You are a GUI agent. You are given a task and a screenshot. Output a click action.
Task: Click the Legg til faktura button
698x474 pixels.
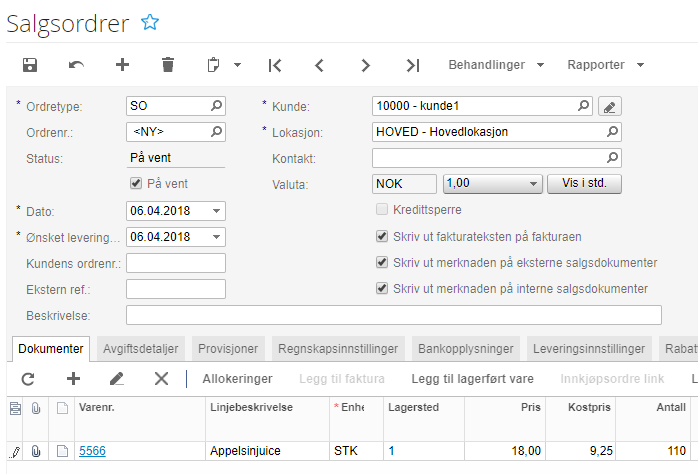(x=342, y=379)
